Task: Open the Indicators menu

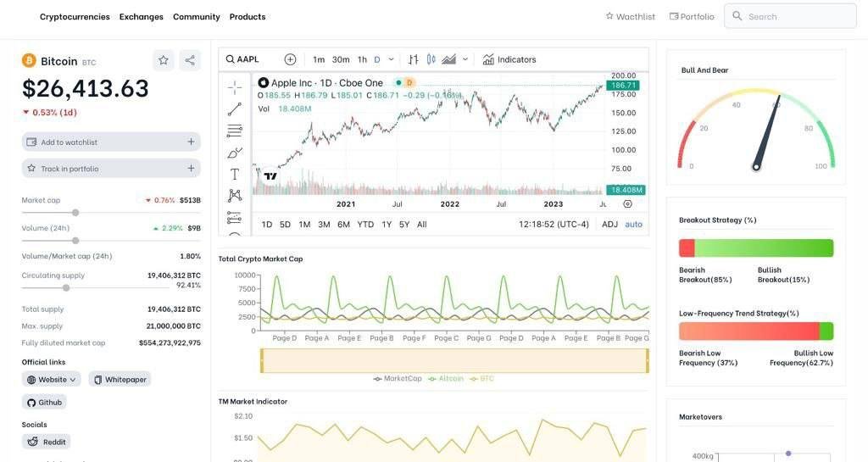Action: (x=509, y=59)
